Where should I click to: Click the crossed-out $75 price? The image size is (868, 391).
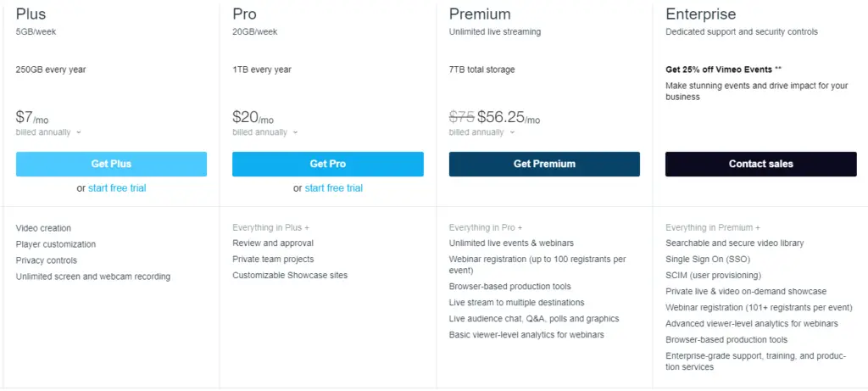point(461,117)
